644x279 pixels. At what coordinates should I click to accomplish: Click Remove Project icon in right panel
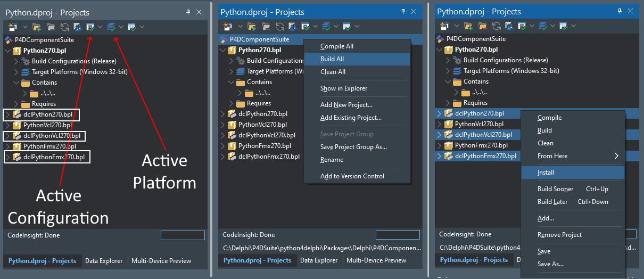pyautogui.click(x=483, y=26)
